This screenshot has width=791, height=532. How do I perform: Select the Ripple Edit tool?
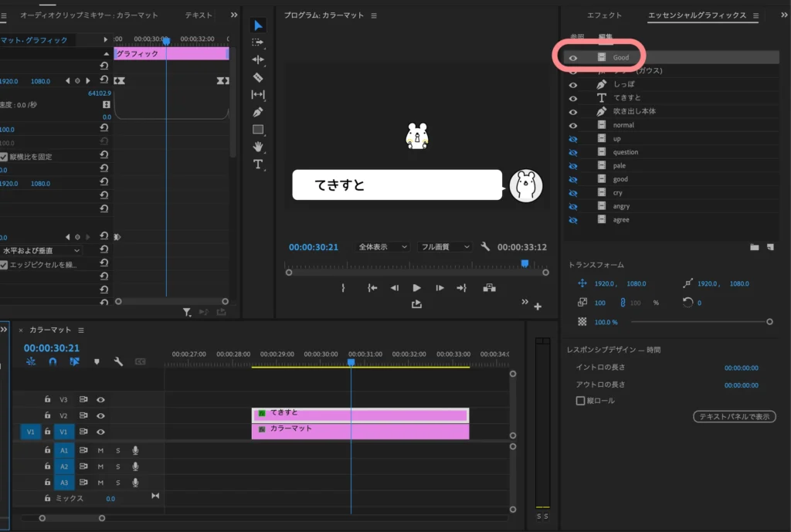coord(258,59)
